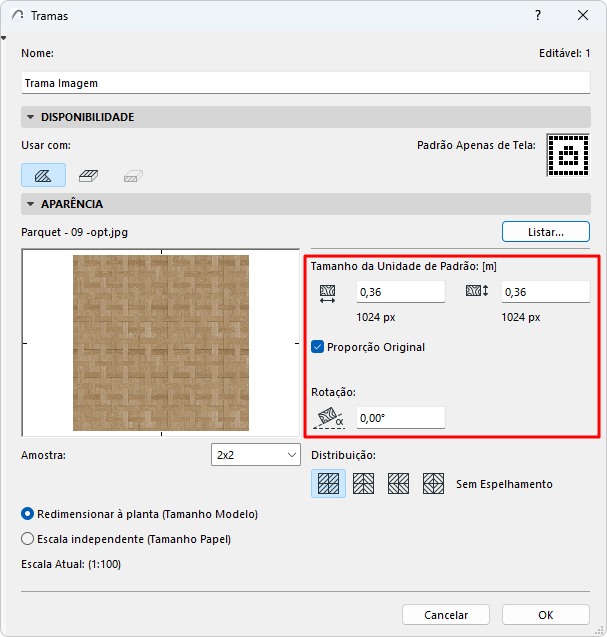Select the third mirroring distribution icon
The height and width of the screenshot is (637, 607).
click(398, 483)
